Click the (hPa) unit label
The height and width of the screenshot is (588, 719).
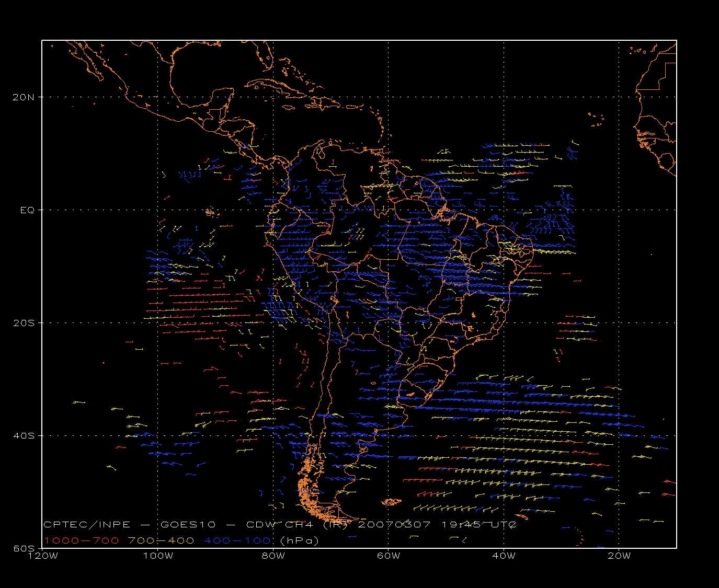tap(300, 540)
